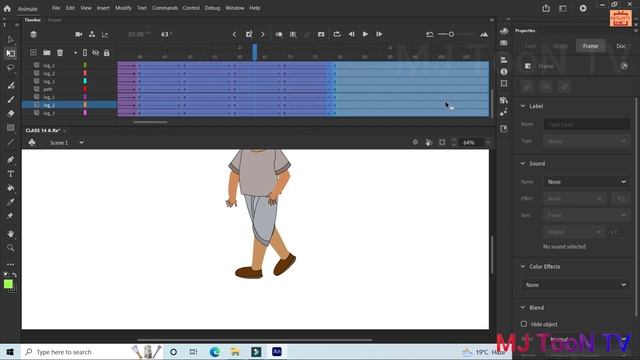Click the Test Movie play icon top right

pos(583,8)
